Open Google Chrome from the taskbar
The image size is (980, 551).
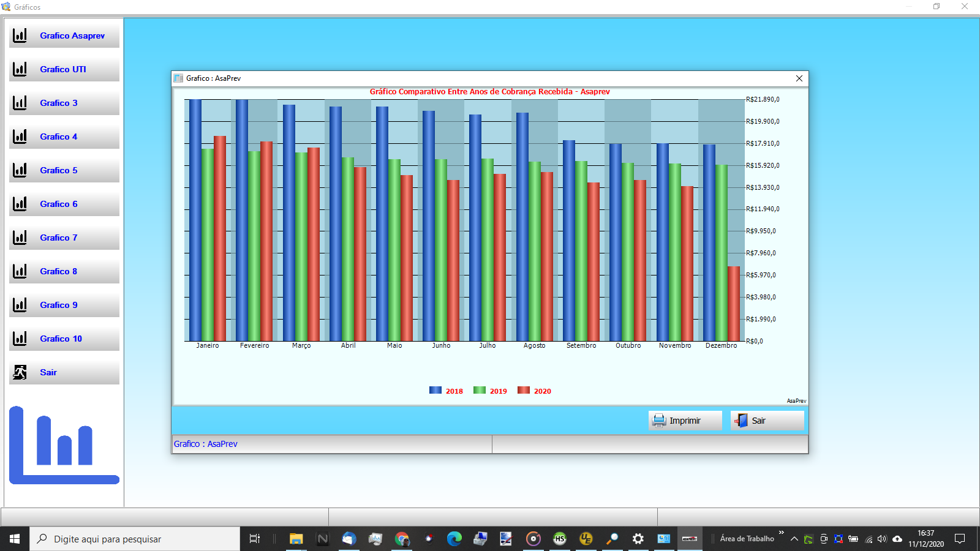click(x=402, y=539)
